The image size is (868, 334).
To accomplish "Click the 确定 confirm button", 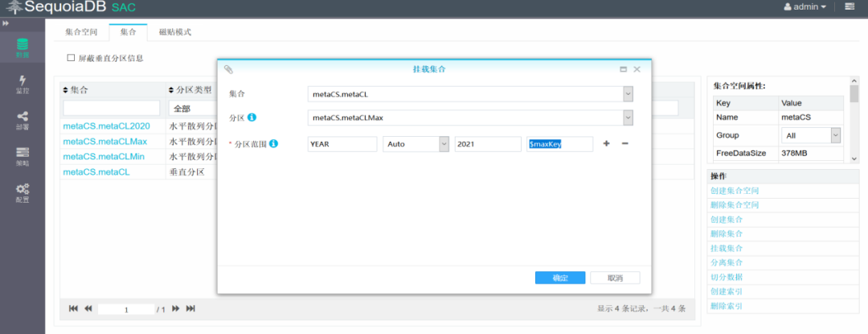I will click(x=560, y=278).
